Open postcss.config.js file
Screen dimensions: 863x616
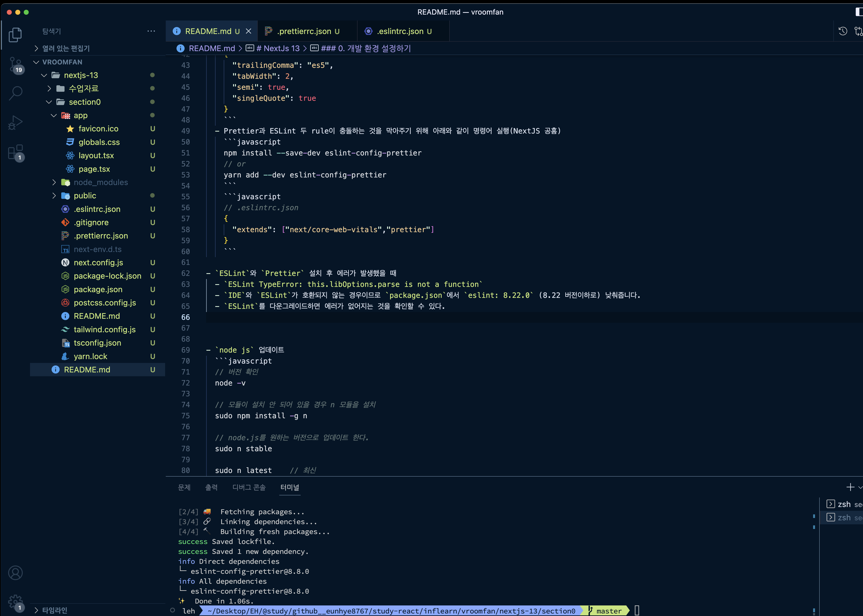(x=105, y=303)
